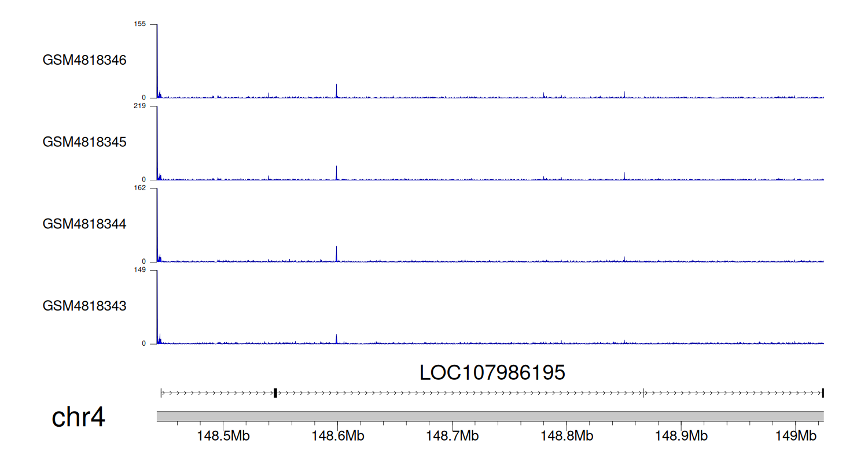Click the 155 y-axis maximum value

pos(140,24)
